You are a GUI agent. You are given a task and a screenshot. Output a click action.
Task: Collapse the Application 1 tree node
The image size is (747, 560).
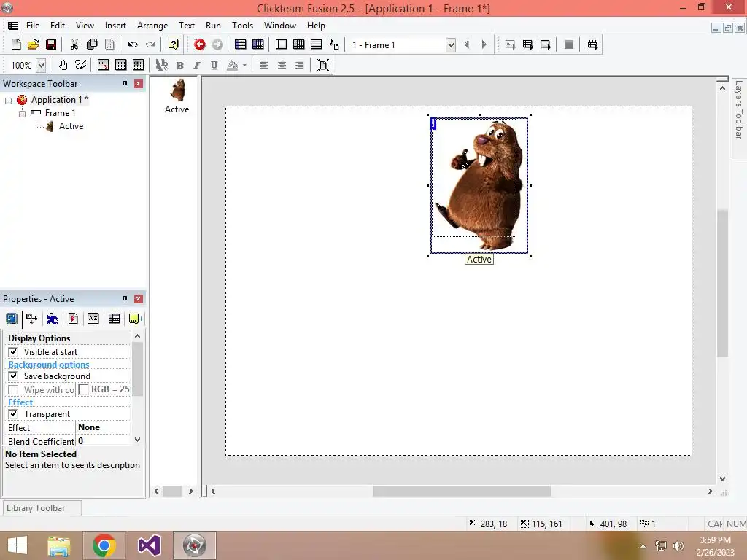8,101
